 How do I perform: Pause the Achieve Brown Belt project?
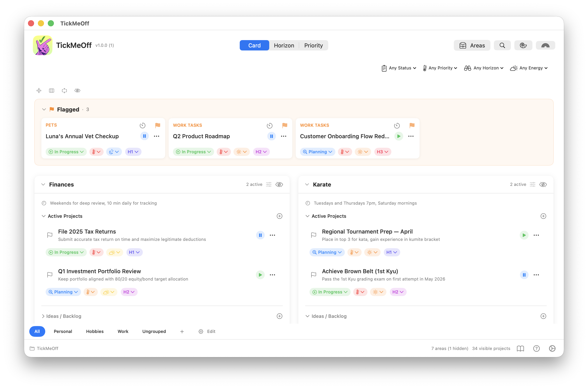[x=524, y=275]
